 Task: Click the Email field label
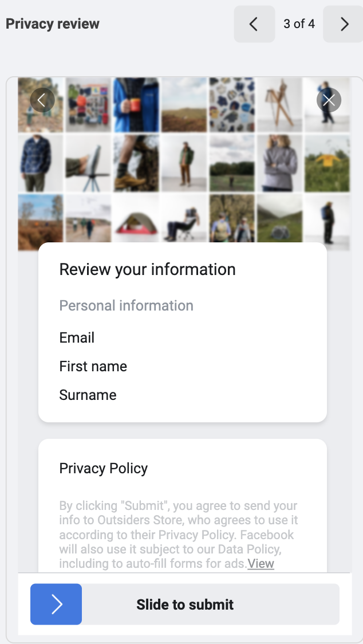[x=77, y=337]
